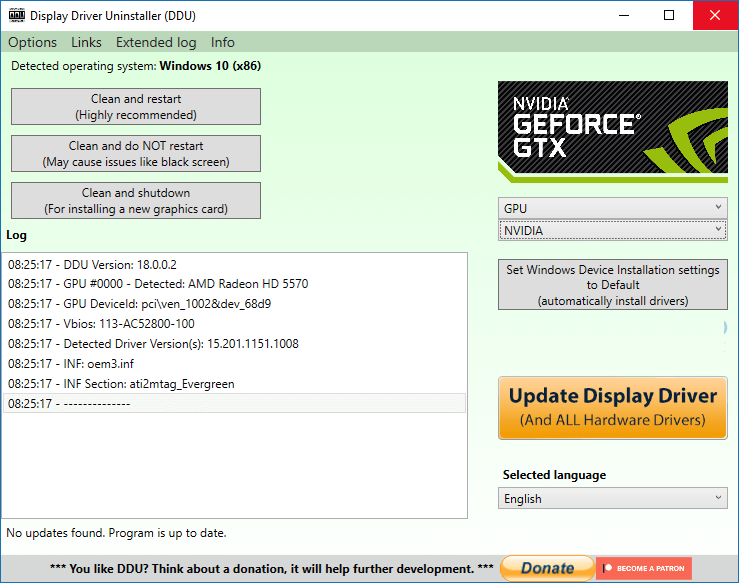Open the Links menu
The width and height of the screenshot is (739, 583).
(86, 42)
